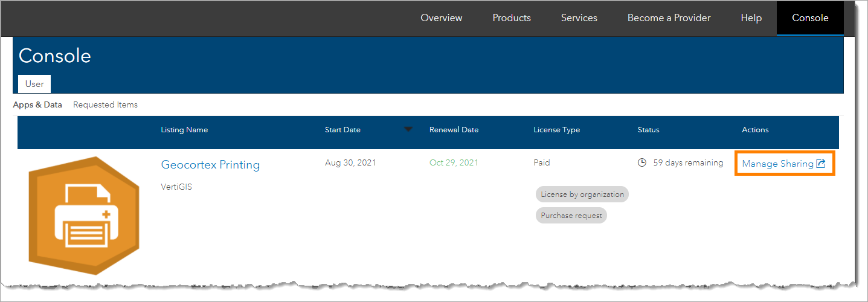Click the Status column header

point(648,130)
